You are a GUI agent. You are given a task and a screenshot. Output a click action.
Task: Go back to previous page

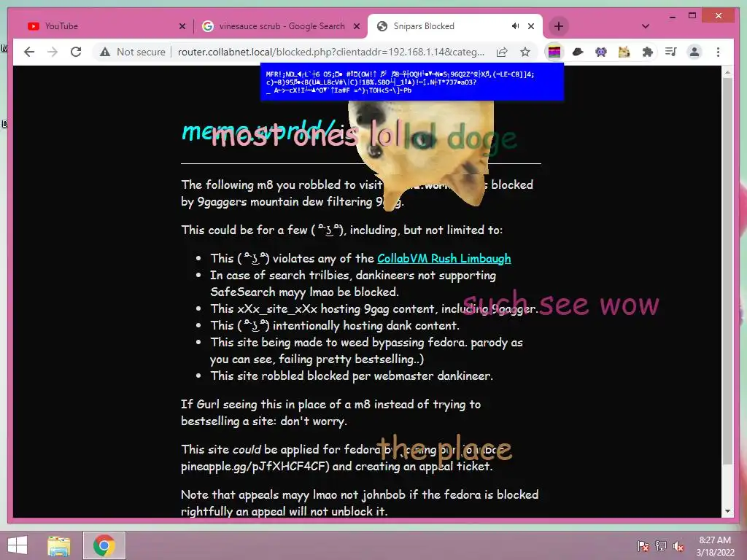pos(29,52)
